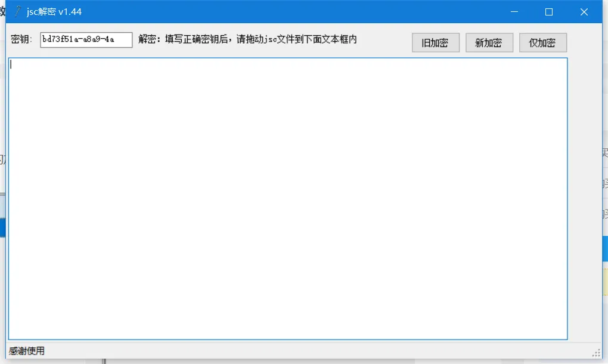The image size is (608, 364).
Task: Click the window title jsc解密 v1.44
Action: tap(54, 11)
